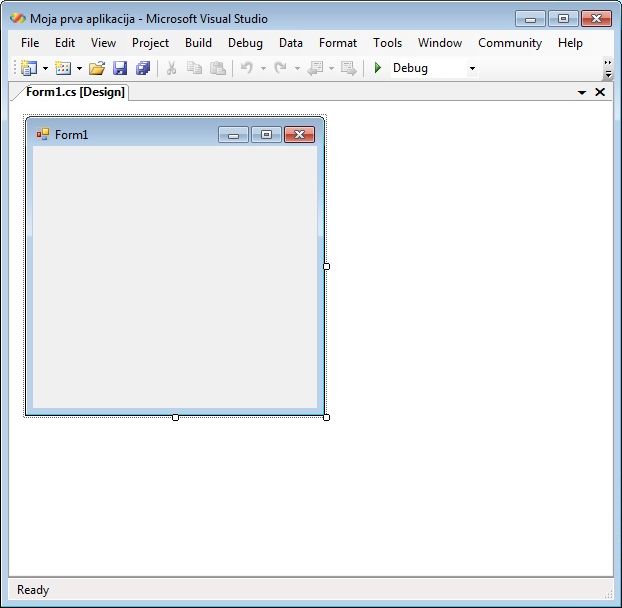
Task: Close the Form1.cs [Design] document tab
Action: [600, 92]
